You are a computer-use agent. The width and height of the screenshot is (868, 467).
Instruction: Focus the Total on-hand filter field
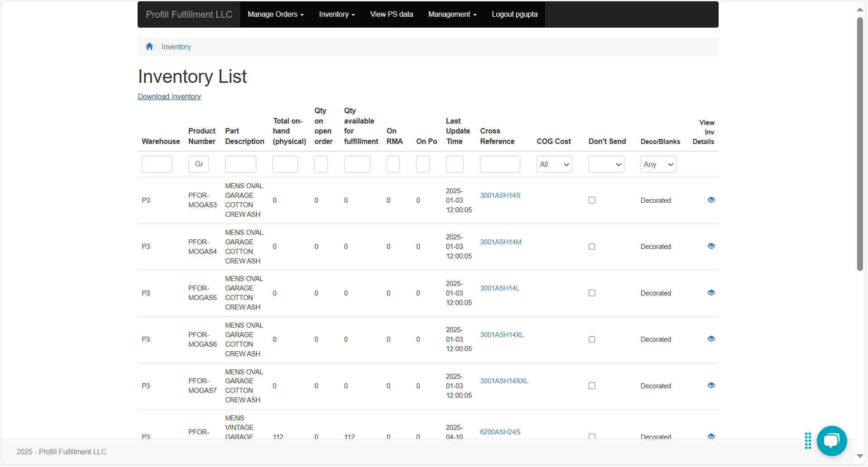coord(285,164)
